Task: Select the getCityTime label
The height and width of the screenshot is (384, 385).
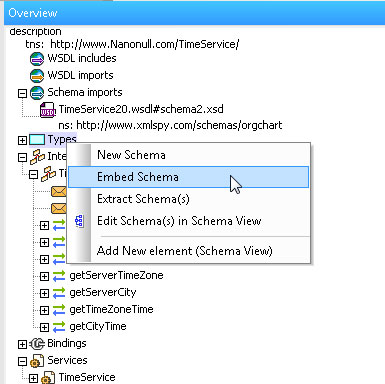Action: tap(98, 327)
